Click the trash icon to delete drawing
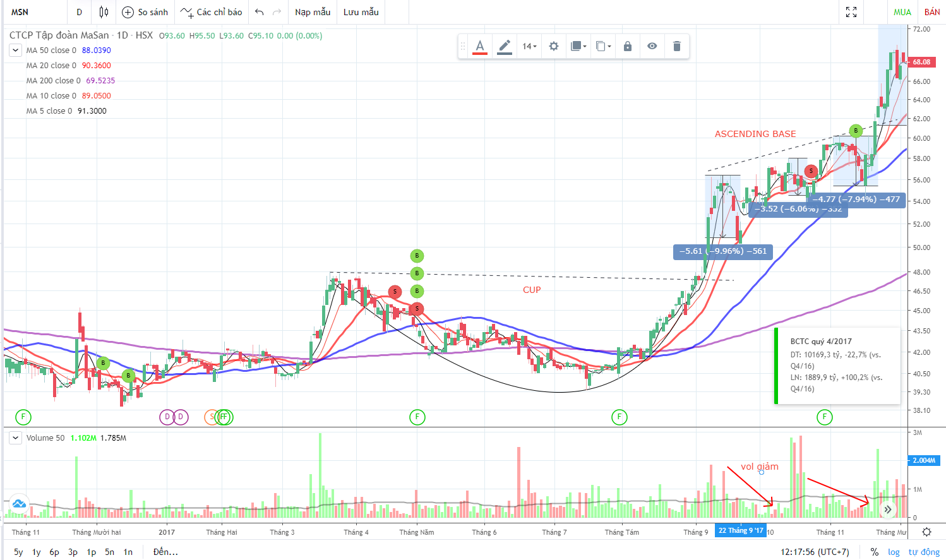The width and height of the screenshot is (946, 560). (677, 46)
